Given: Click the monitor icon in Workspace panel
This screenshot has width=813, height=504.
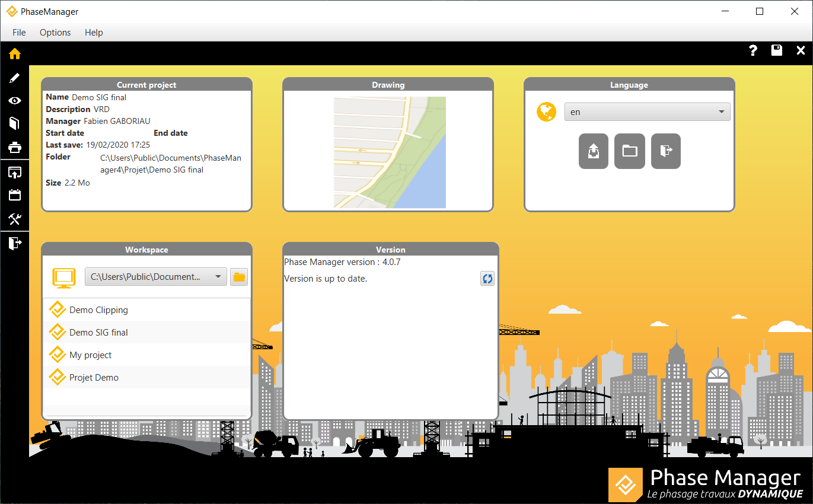Looking at the screenshot, I should coord(64,277).
